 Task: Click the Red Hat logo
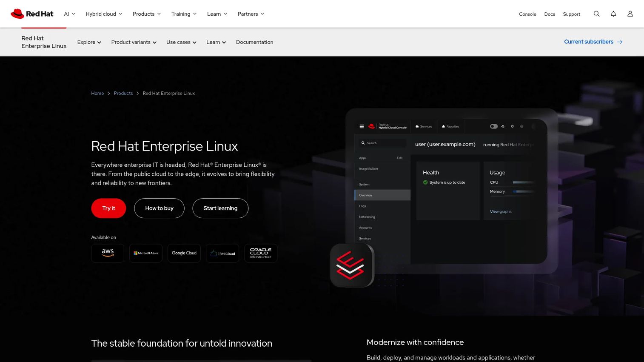click(32, 14)
